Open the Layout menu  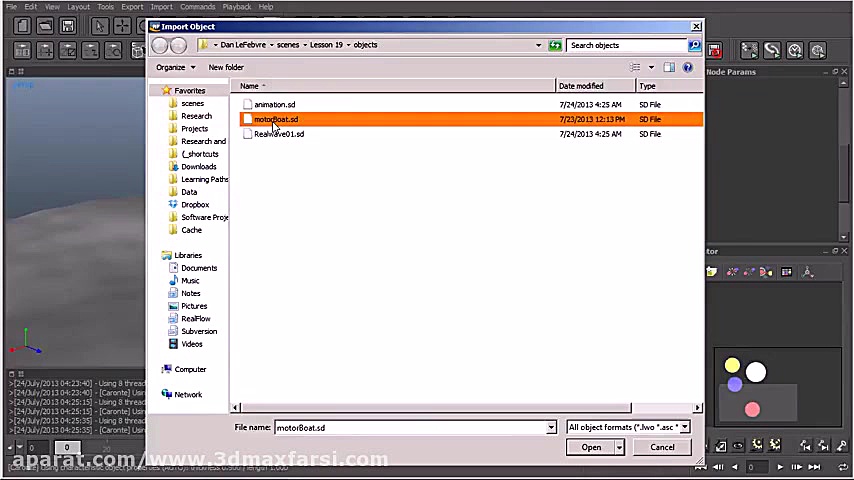[x=78, y=7]
